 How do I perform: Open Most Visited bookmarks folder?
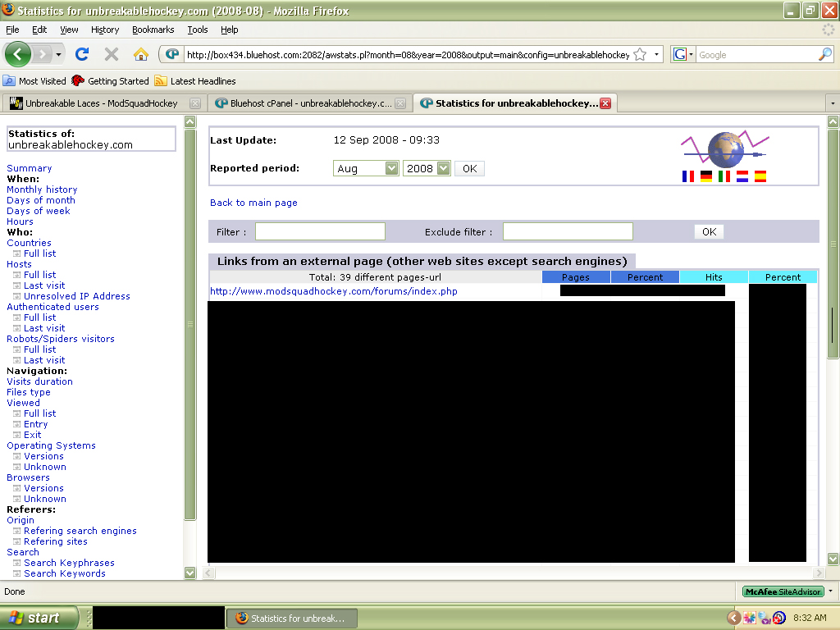coord(34,81)
